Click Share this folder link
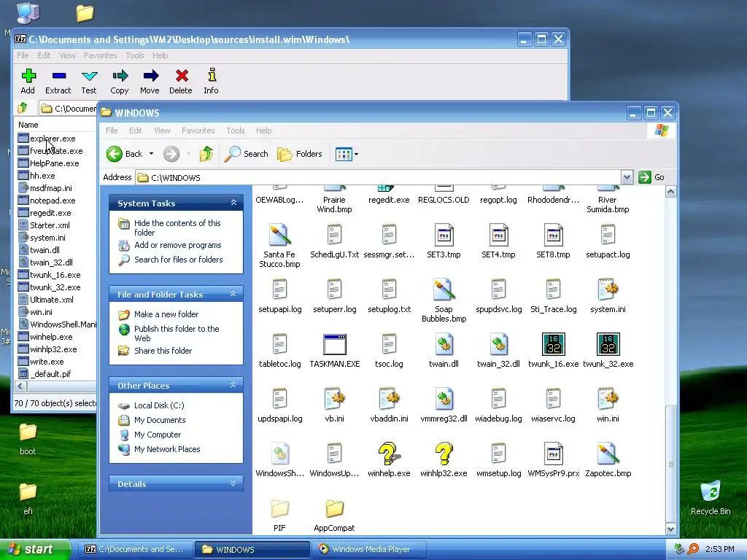 (163, 351)
